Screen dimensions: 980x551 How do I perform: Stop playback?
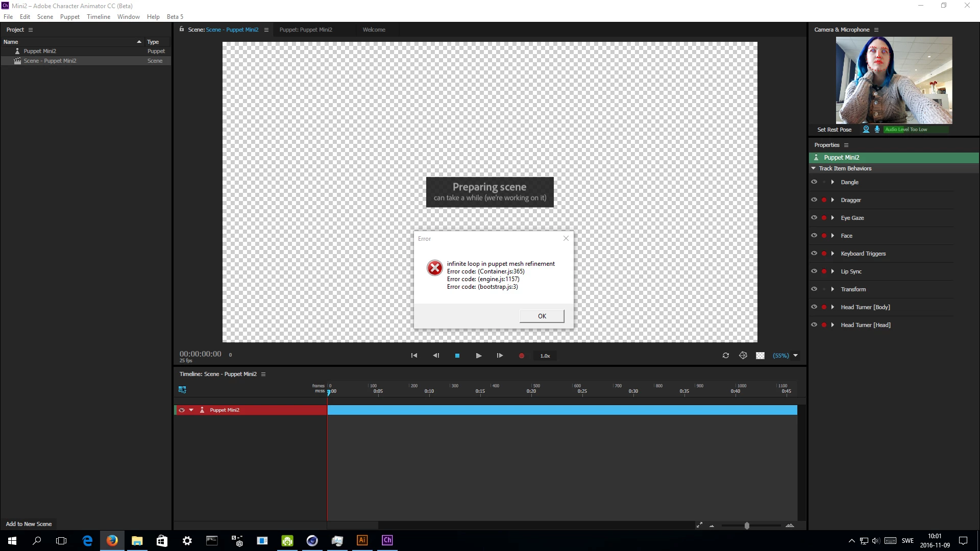[457, 356]
